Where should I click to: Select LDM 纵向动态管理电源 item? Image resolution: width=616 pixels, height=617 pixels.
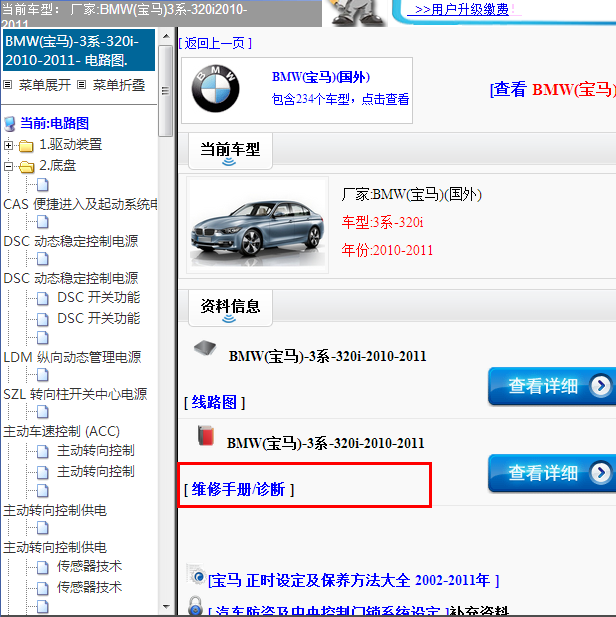coord(72,357)
